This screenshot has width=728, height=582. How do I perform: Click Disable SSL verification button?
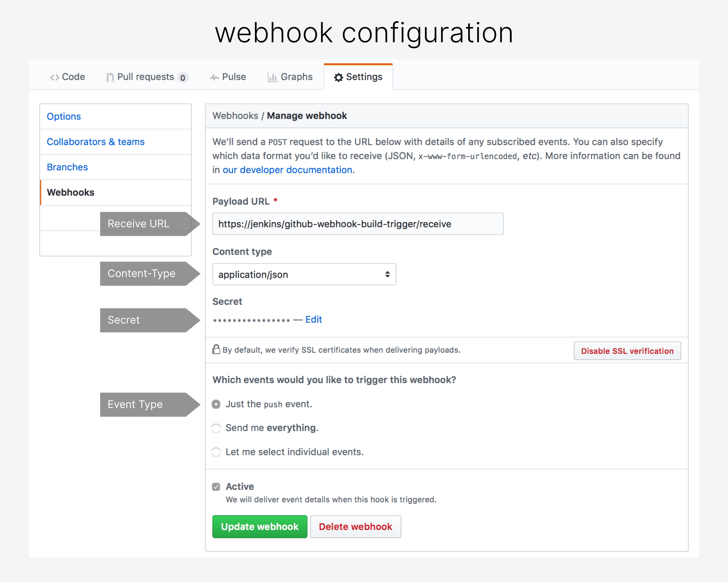click(627, 351)
